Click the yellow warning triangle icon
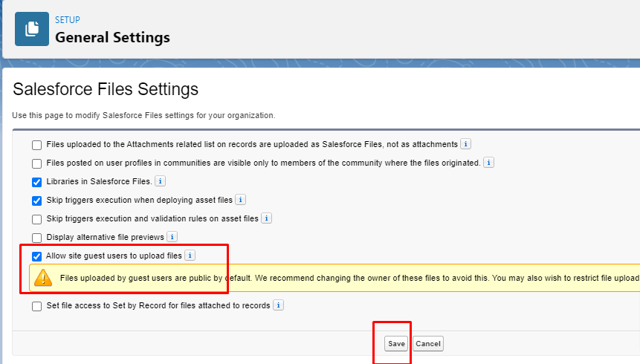 [x=44, y=279]
